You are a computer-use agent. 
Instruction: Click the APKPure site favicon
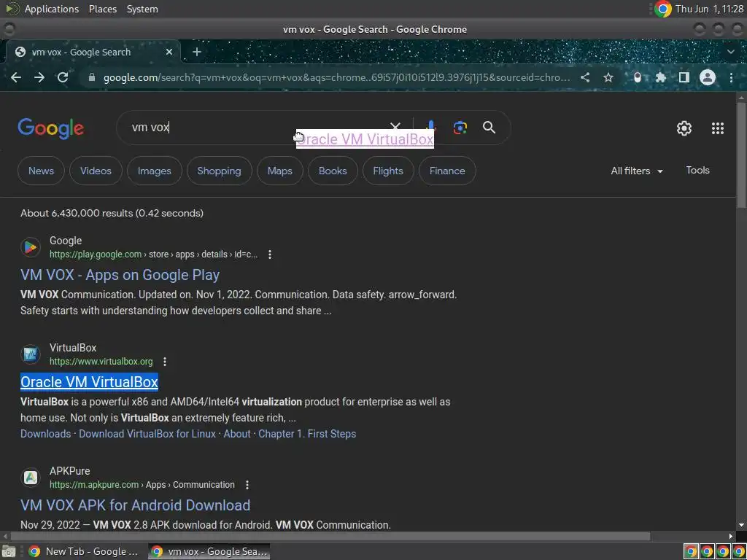click(31, 477)
